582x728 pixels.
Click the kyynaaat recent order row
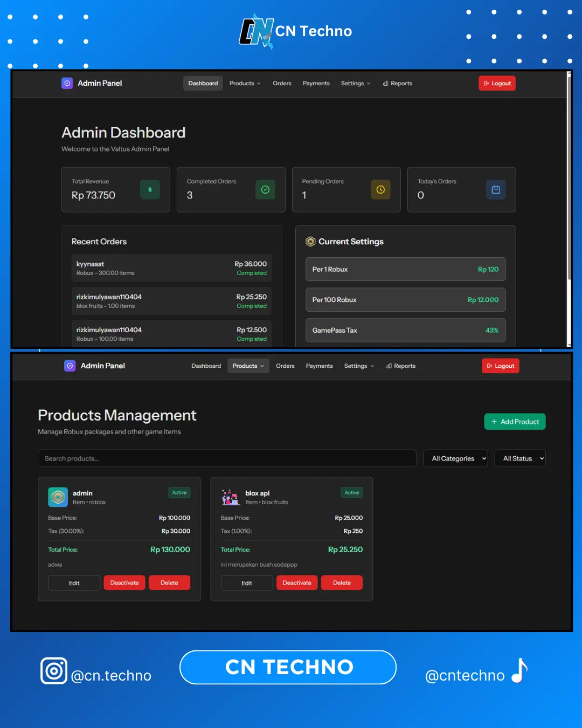click(x=171, y=268)
